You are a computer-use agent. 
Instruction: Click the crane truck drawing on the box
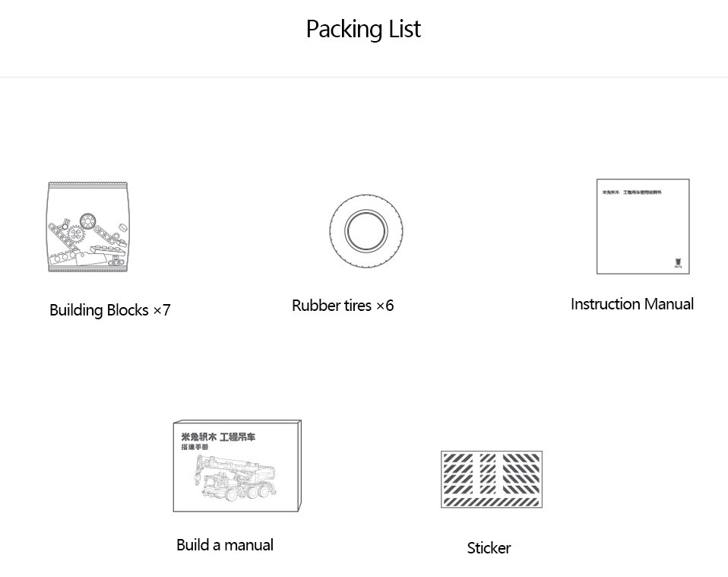tap(236, 477)
